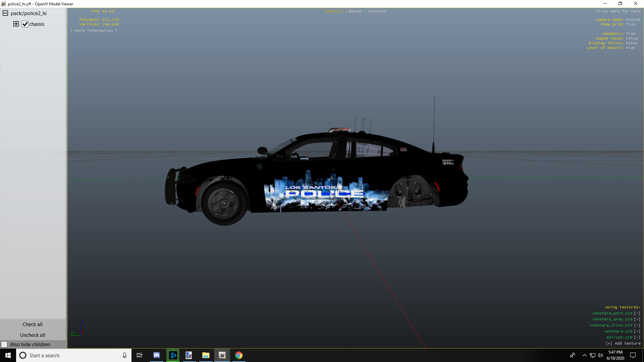Switch to the Skeleton view tab
This screenshot has width=644, height=362.
tap(377, 11)
